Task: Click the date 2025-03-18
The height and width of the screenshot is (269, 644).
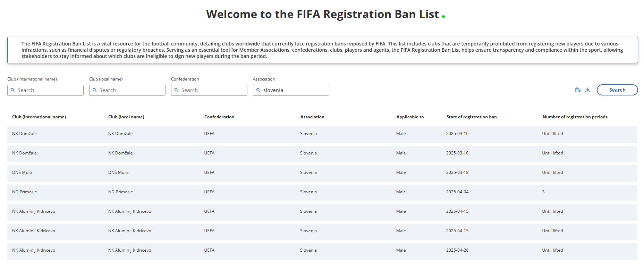Action: 457,173
